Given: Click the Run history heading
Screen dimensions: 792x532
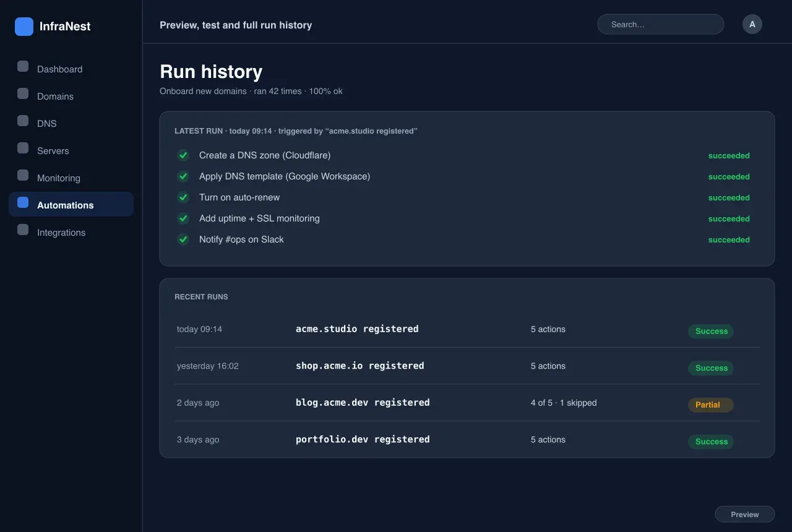Looking at the screenshot, I should [x=211, y=72].
